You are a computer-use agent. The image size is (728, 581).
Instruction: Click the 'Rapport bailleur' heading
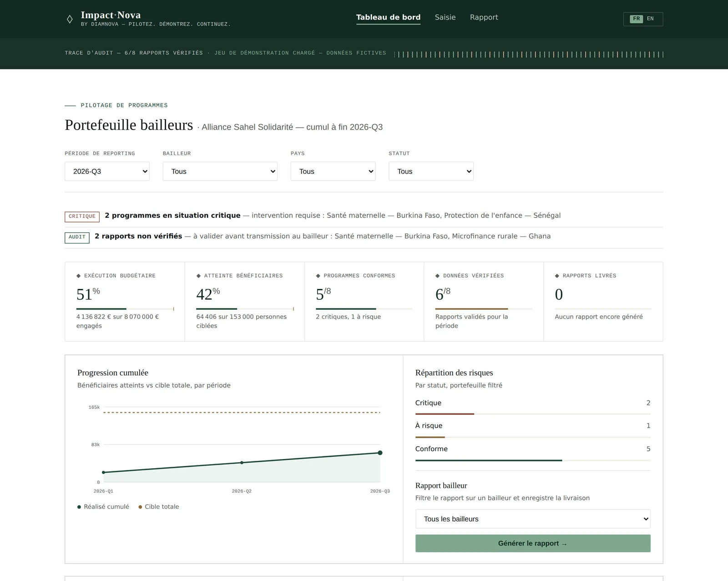click(x=441, y=485)
